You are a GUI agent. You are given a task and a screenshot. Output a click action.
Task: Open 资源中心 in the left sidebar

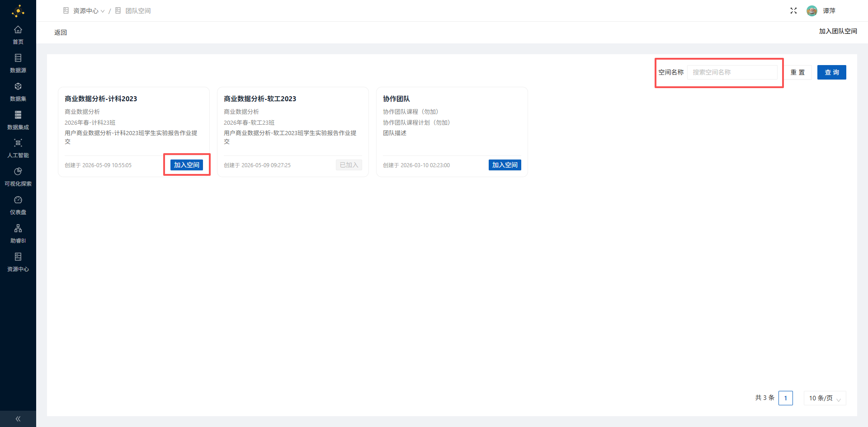pos(18,262)
